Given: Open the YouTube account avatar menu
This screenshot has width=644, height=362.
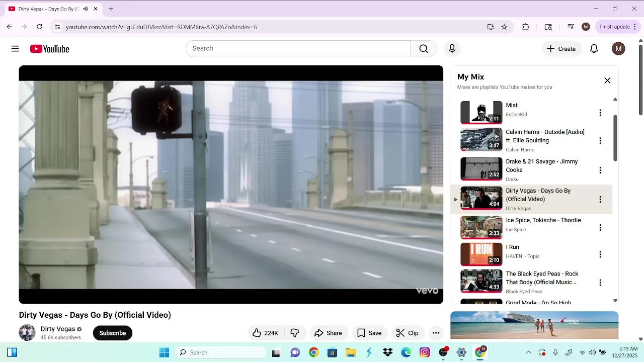Looking at the screenshot, I should coord(618,49).
